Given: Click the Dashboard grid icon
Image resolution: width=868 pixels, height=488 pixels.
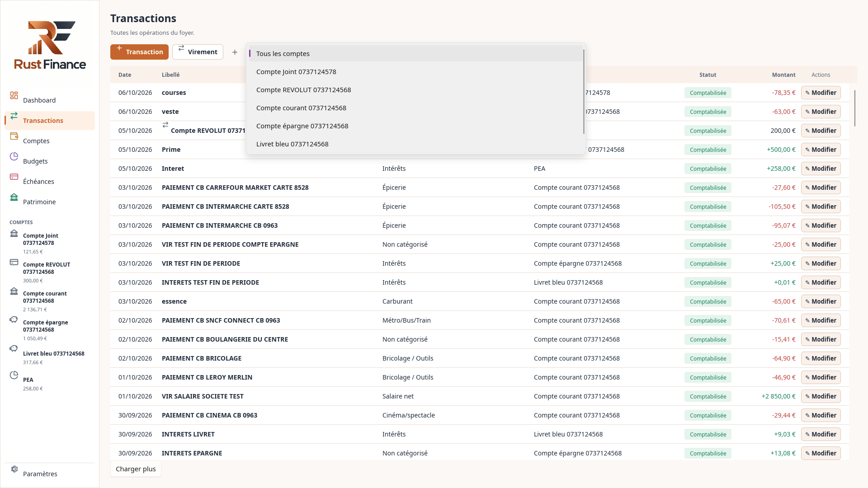Looking at the screenshot, I should [14, 95].
